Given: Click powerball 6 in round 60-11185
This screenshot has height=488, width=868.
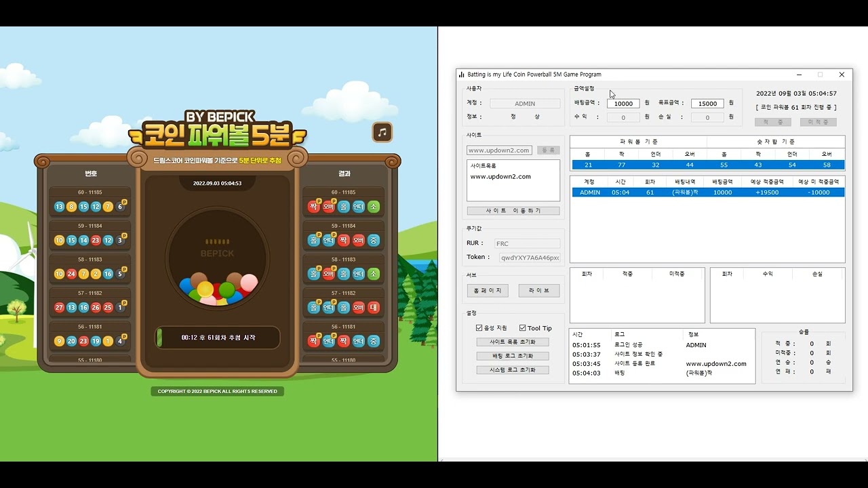Looking at the screenshot, I should tap(121, 207).
